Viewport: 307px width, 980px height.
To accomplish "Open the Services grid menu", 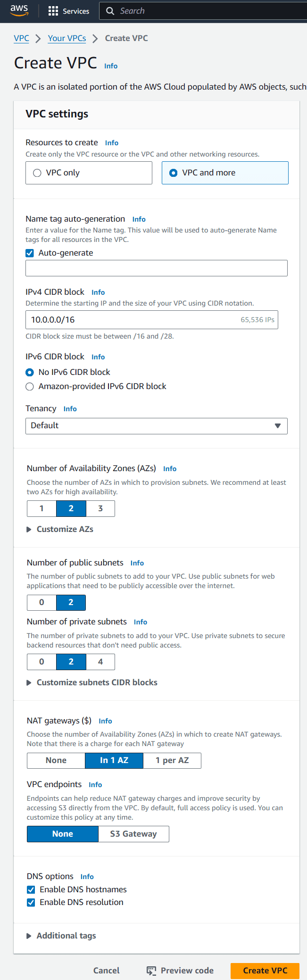I will pos(53,11).
